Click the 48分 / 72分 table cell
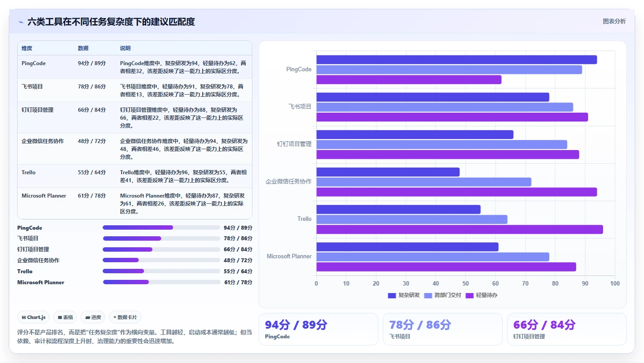Image resolution: width=644 pixels, height=363 pixels. pyautogui.click(x=92, y=141)
